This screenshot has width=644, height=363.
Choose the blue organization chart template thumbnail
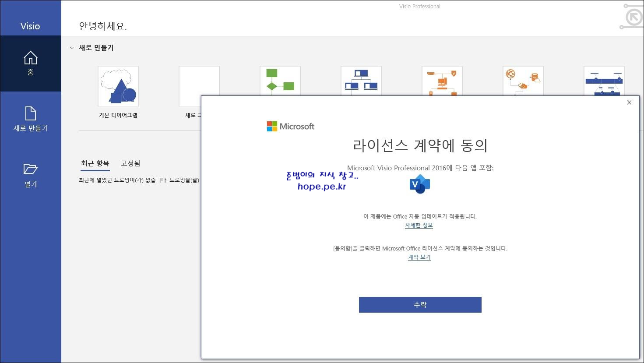click(x=361, y=81)
